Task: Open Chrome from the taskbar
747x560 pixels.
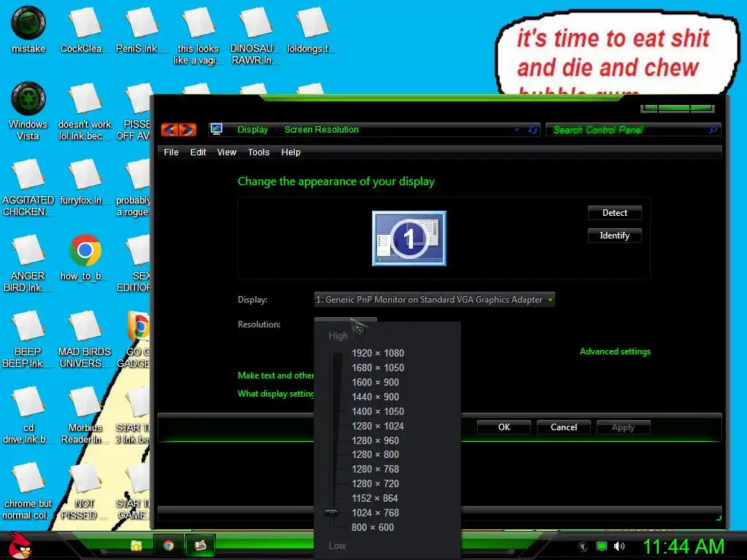Action: pyautogui.click(x=169, y=545)
